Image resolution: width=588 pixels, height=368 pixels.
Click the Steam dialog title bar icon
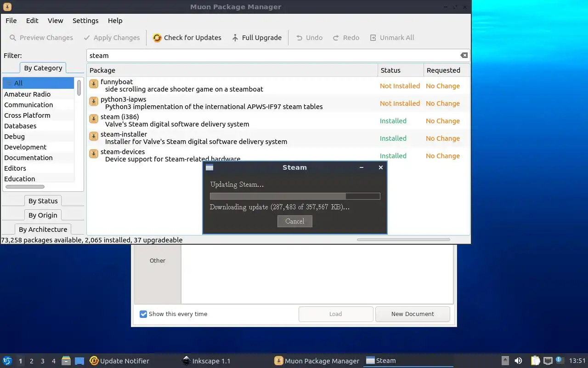click(x=209, y=167)
